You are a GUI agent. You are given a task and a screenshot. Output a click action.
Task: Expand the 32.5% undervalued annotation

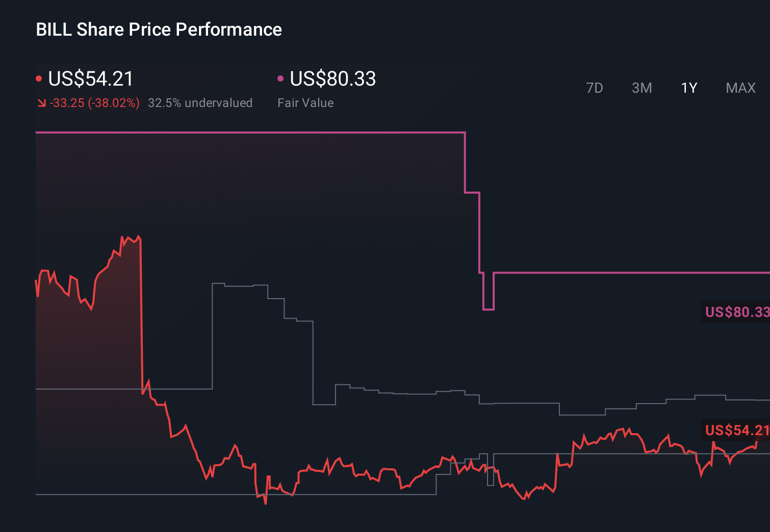tap(200, 102)
